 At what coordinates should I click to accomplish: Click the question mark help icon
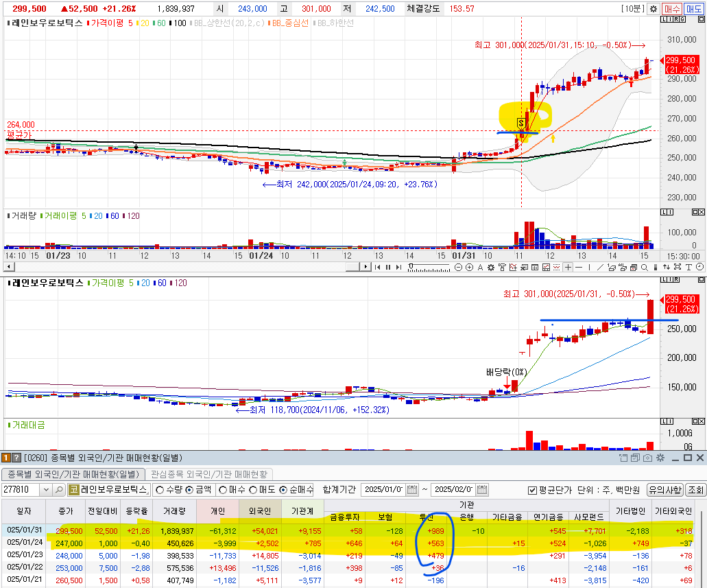point(16,458)
